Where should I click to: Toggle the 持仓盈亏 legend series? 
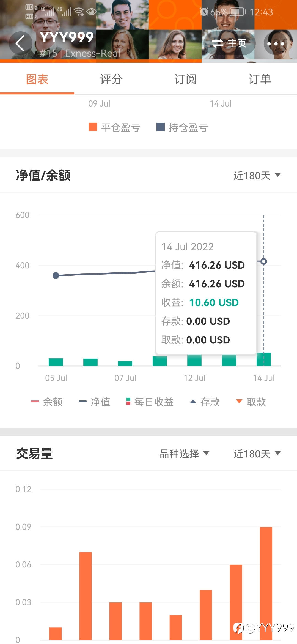coord(182,127)
